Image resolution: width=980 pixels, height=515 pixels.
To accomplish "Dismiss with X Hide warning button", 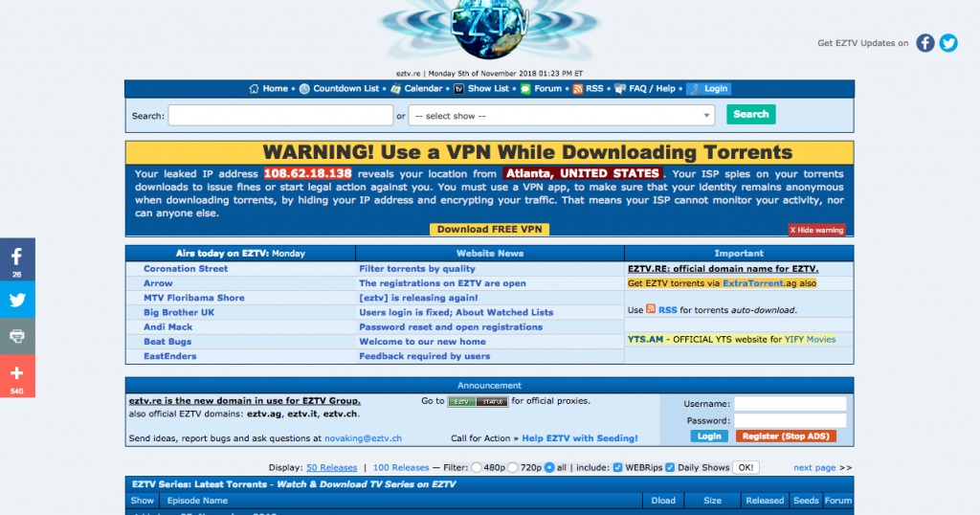I will 816,230.
